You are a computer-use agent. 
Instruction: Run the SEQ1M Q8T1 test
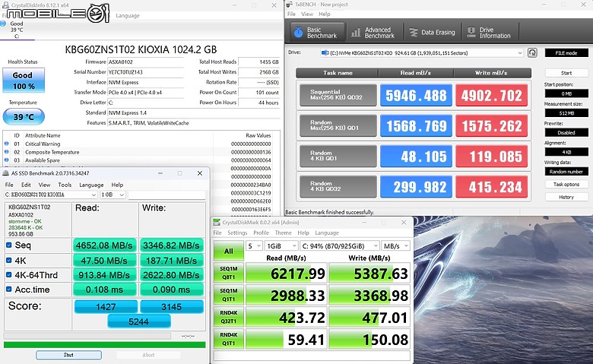[228, 273]
